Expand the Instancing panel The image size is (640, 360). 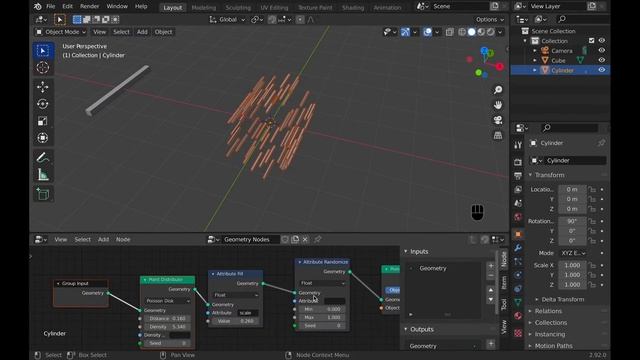549,334
